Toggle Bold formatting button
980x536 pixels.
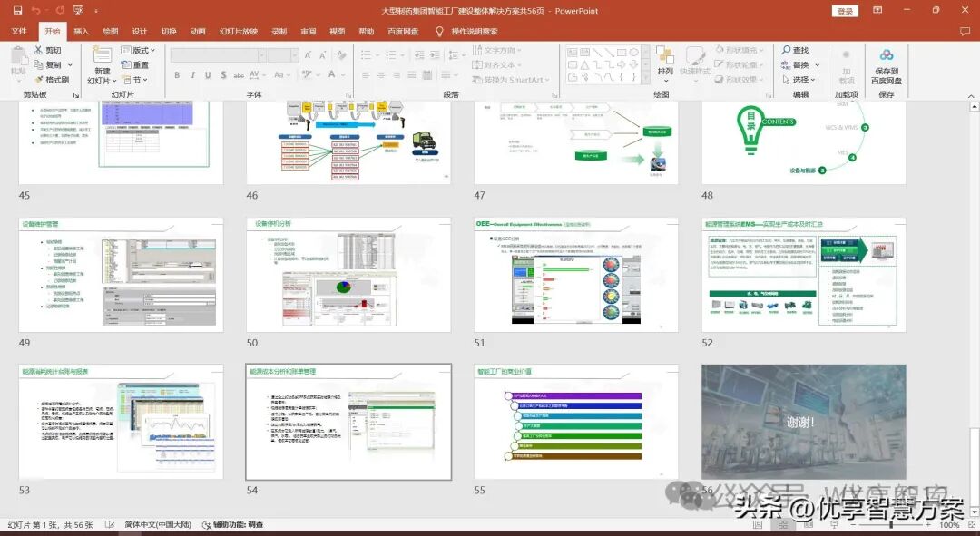point(178,75)
